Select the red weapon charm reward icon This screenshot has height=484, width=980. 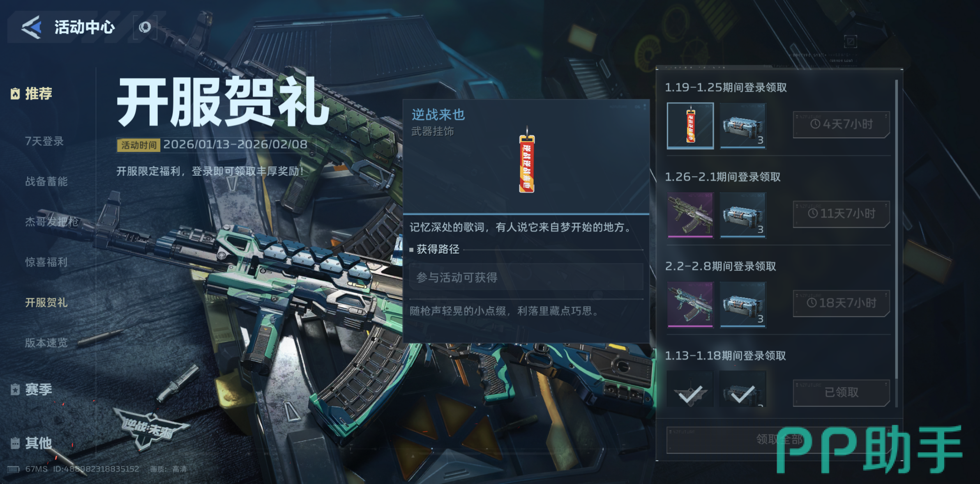690,126
